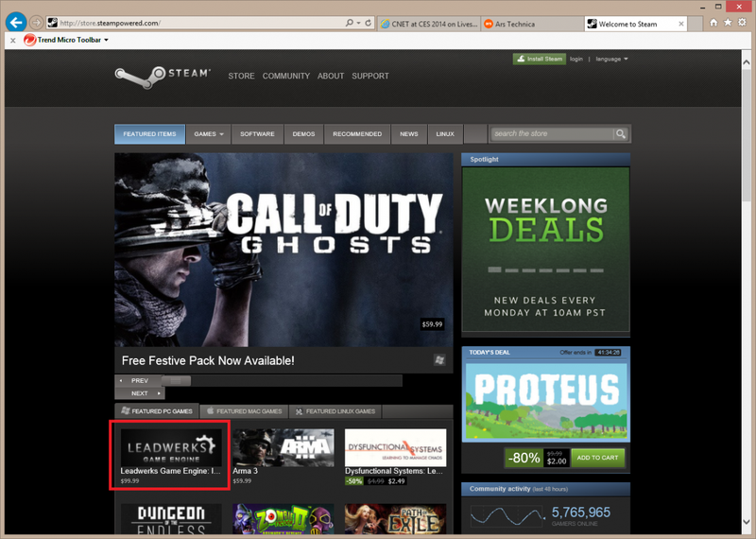This screenshot has width=756, height=539.
Task: Click the page vertical scrollbar thumb
Action: [746, 135]
